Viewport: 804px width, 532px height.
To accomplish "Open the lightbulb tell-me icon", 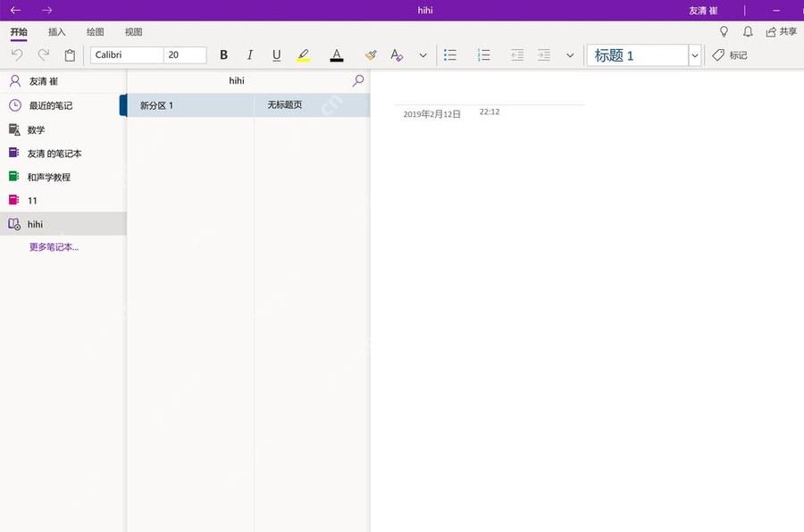I will [x=724, y=32].
